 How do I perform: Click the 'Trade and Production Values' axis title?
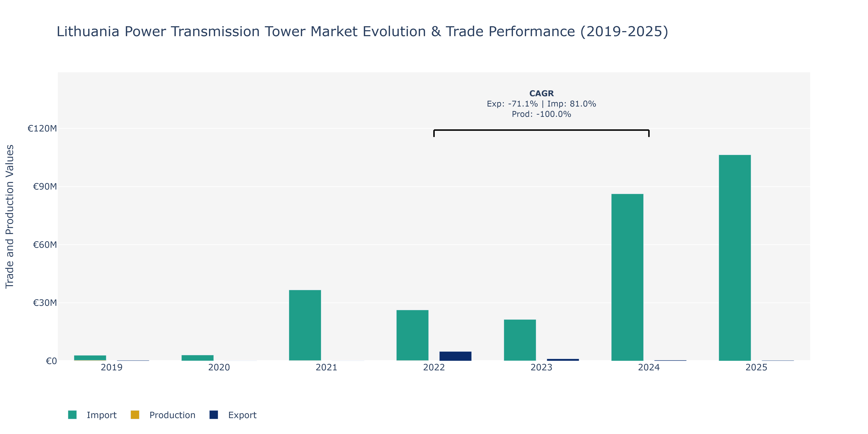pyautogui.click(x=9, y=217)
